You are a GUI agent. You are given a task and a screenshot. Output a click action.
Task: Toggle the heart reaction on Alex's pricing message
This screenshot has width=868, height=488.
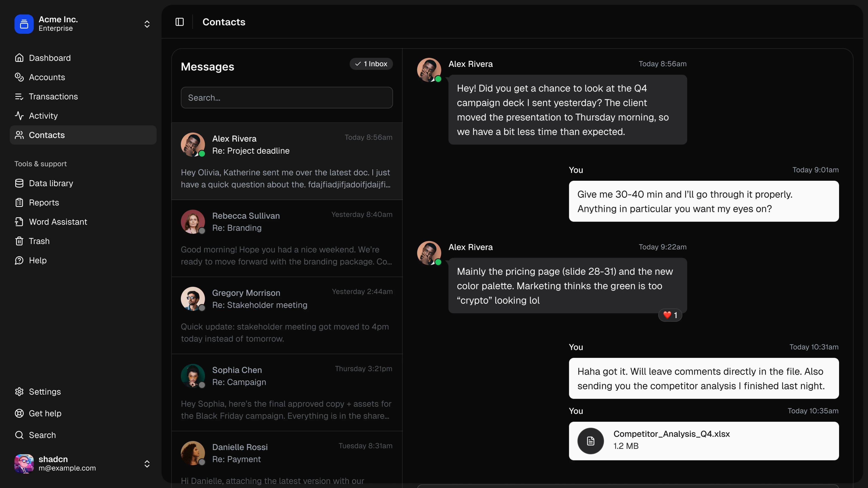(670, 315)
